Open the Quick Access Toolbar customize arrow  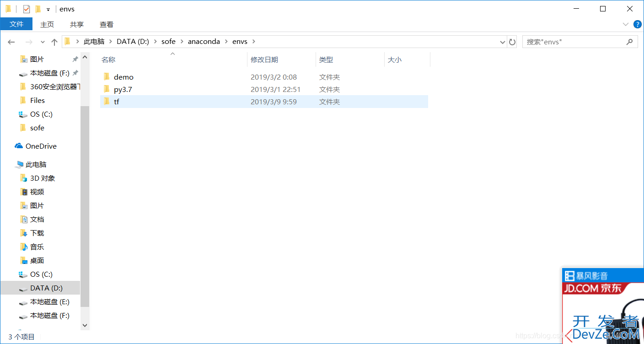pyautogui.click(x=48, y=9)
